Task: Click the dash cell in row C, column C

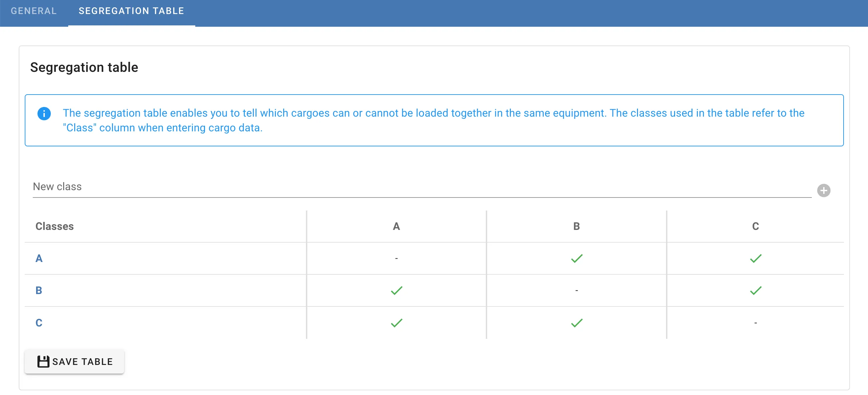Action: pos(756,322)
